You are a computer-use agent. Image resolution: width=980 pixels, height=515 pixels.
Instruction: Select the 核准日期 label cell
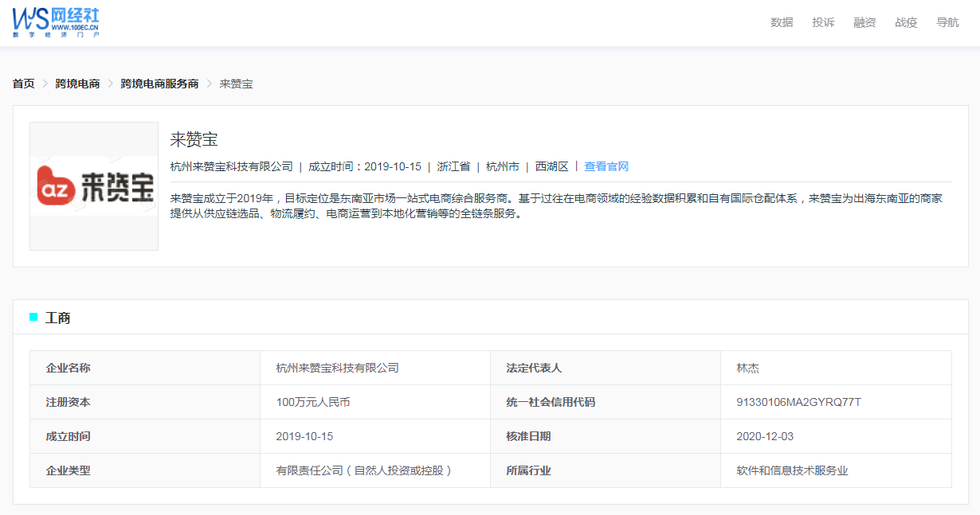coord(606,436)
